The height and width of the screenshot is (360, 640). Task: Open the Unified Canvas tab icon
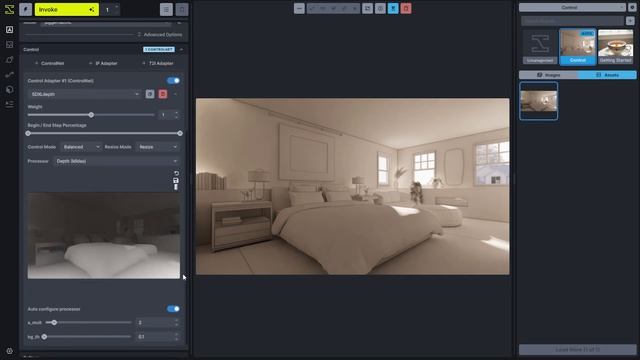[x=9, y=60]
